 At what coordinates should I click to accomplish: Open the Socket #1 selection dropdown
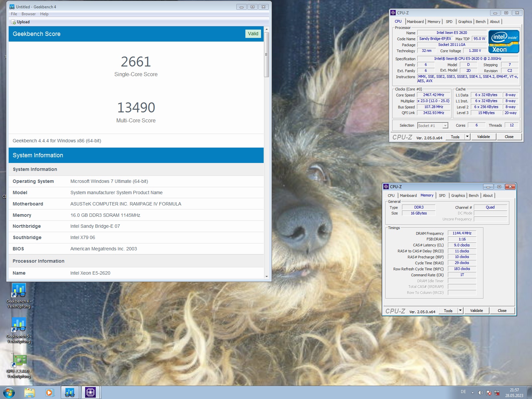point(433,125)
